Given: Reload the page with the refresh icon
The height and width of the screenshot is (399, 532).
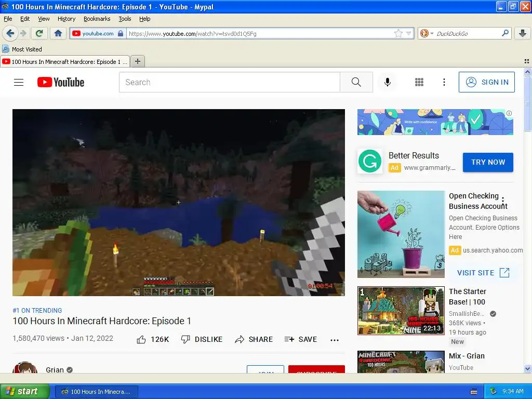Looking at the screenshot, I should (x=39, y=33).
